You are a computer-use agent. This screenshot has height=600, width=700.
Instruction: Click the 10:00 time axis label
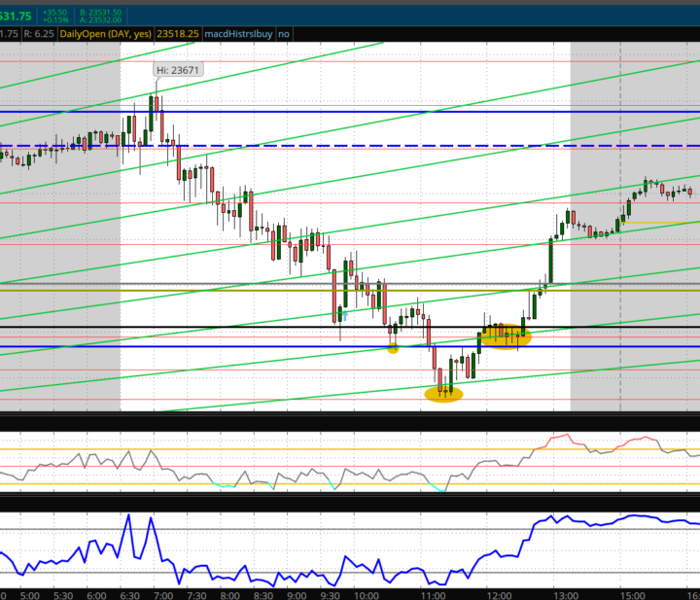pos(367,595)
